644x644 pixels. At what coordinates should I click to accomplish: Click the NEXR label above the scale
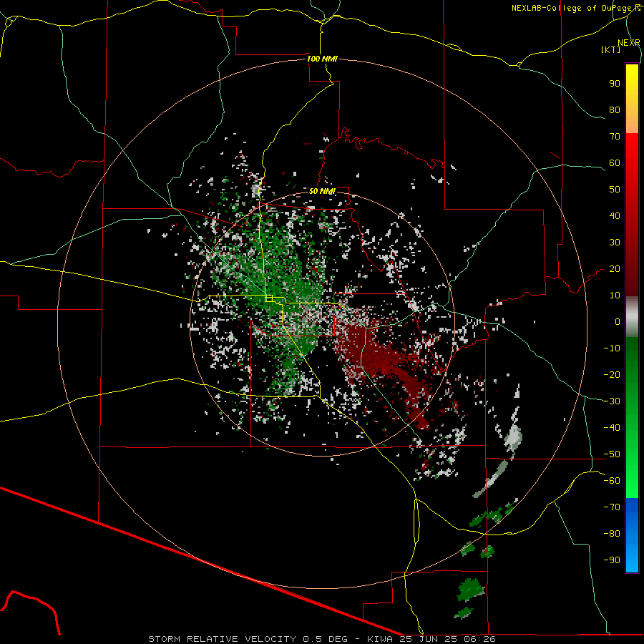click(x=628, y=43)
